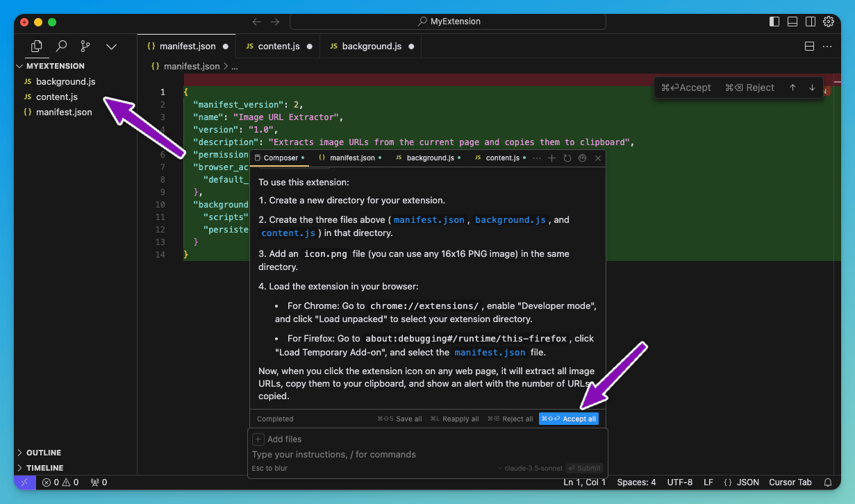Click the blue Accept all button

click(x=568, y=419)
